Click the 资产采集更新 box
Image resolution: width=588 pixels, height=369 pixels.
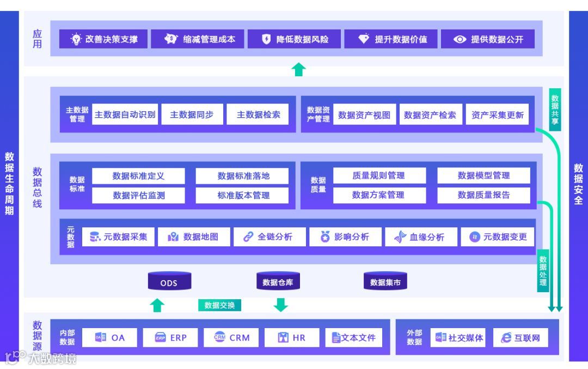(x=497, y=114)
